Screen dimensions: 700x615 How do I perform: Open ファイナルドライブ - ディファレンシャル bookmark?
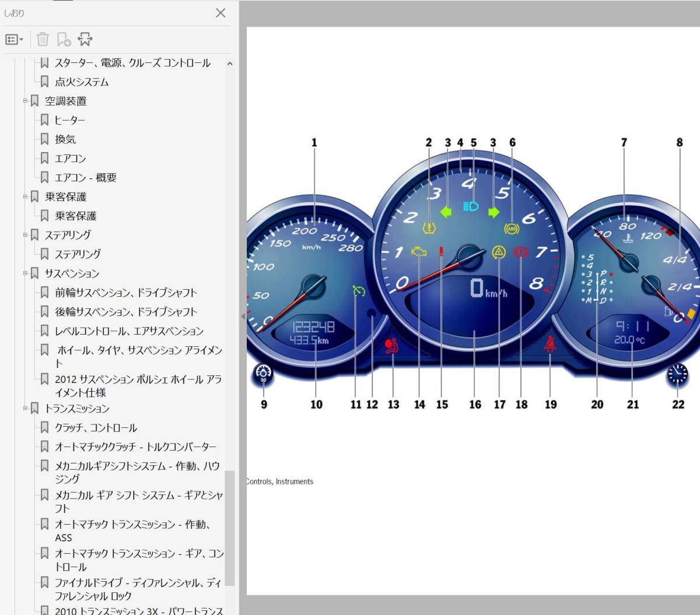138,589
